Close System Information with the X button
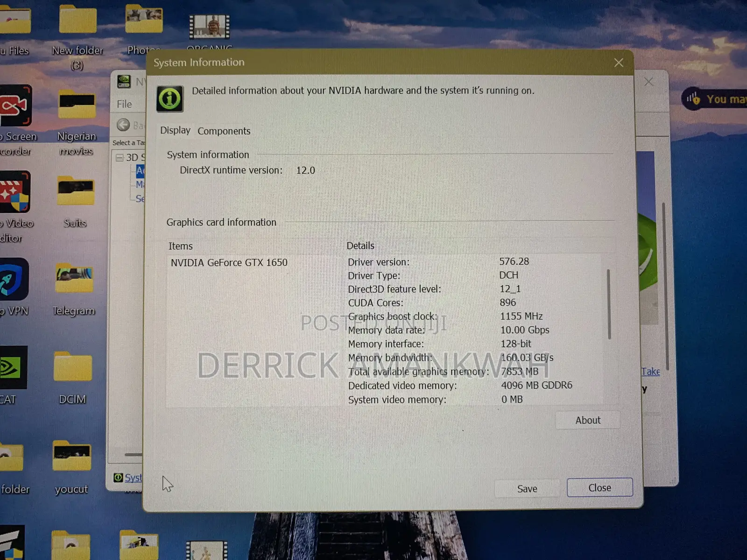Viewport: 747px width, 560px height. (619, 63)
